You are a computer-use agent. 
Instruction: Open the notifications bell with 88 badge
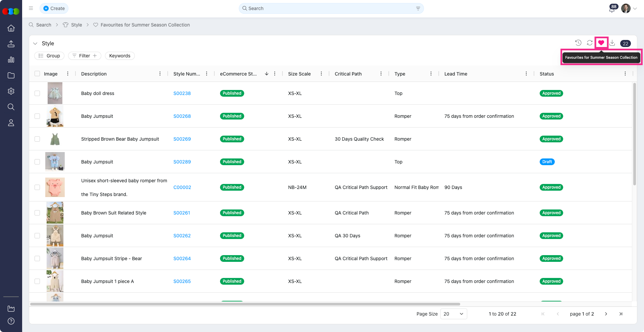point(612,9)
